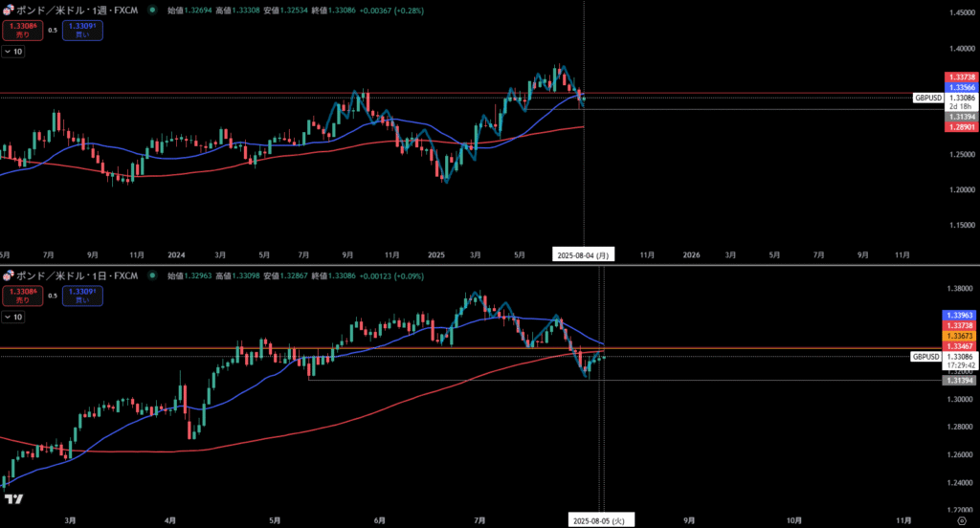Click the sell button in weekly chart
This screenshot has width=980, height=528.
pyautogui.click(x=23, y=30)
